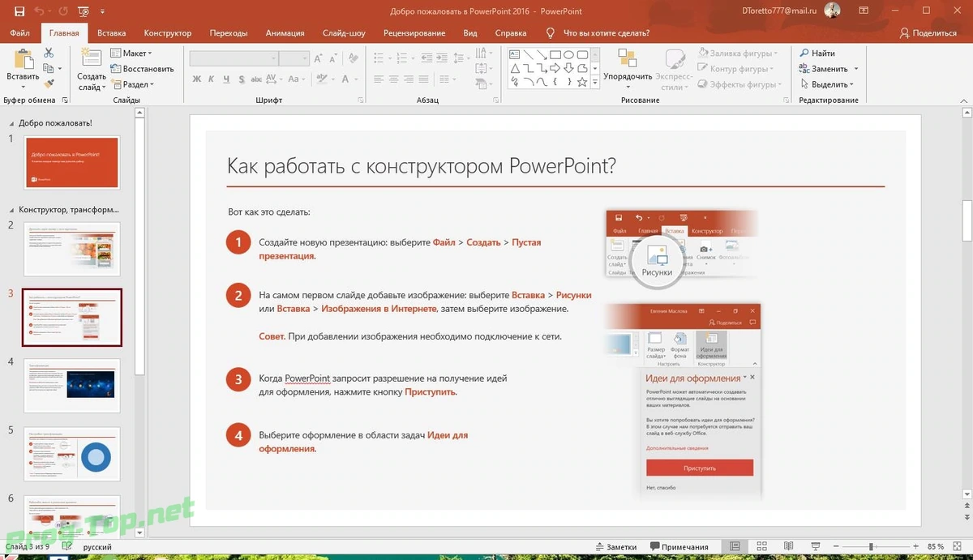This screenshot has height=560, width=973.
Task: Toggle italic К formatting
Action: [x=212, y=79]
